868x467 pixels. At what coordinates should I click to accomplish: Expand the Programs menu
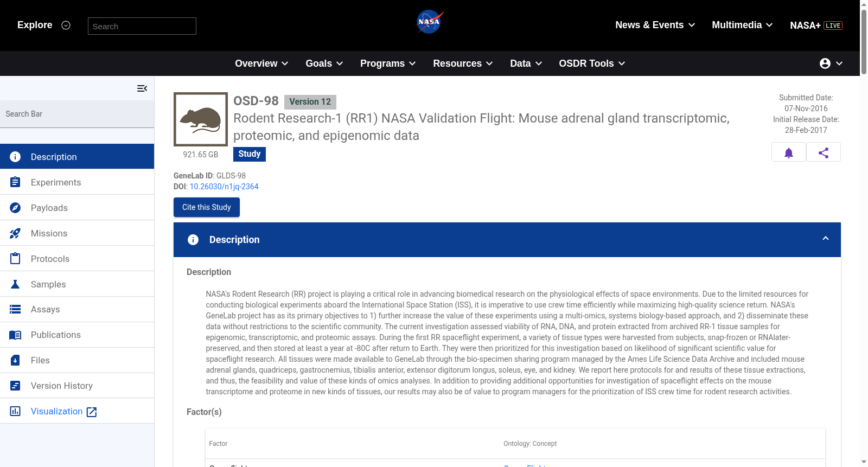click(388, 63)
